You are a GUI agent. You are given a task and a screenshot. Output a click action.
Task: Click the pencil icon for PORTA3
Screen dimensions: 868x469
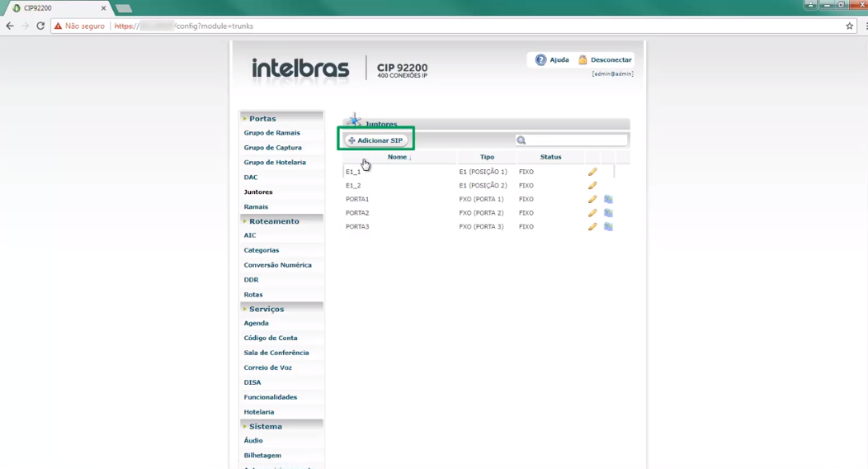click(x=592, y=226)
